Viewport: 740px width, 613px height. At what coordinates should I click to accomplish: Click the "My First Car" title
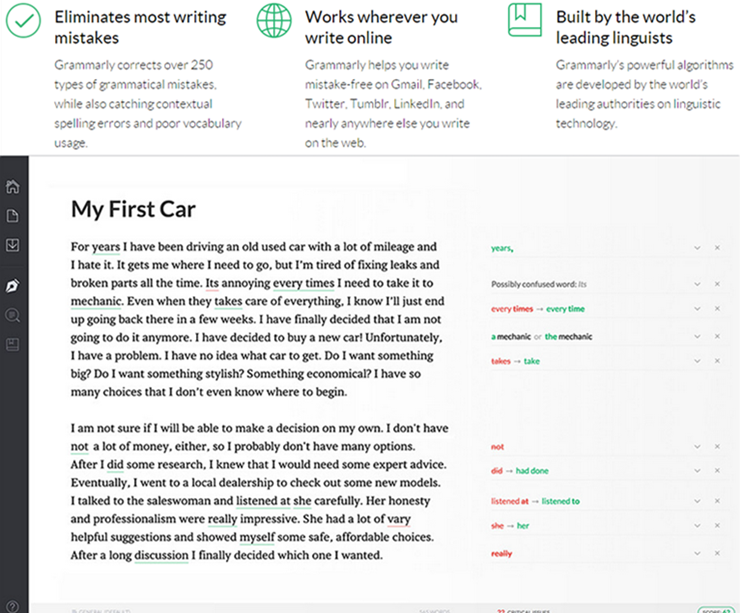133,209
